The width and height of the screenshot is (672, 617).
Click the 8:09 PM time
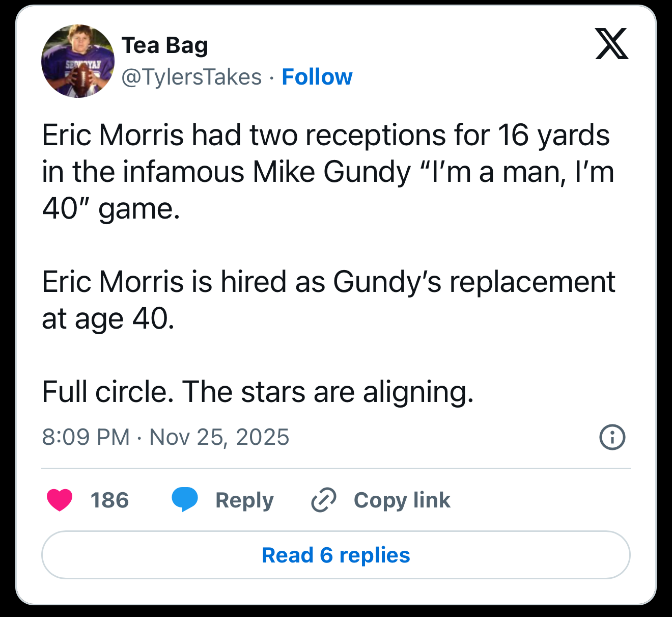[86, 437]
